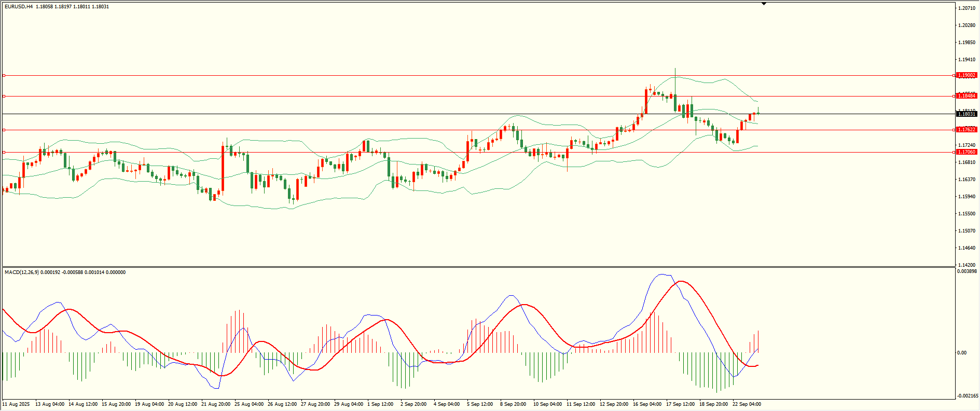
Task: Select the 1.19002 horizontal line price label
Action: (x=967, y=75)
